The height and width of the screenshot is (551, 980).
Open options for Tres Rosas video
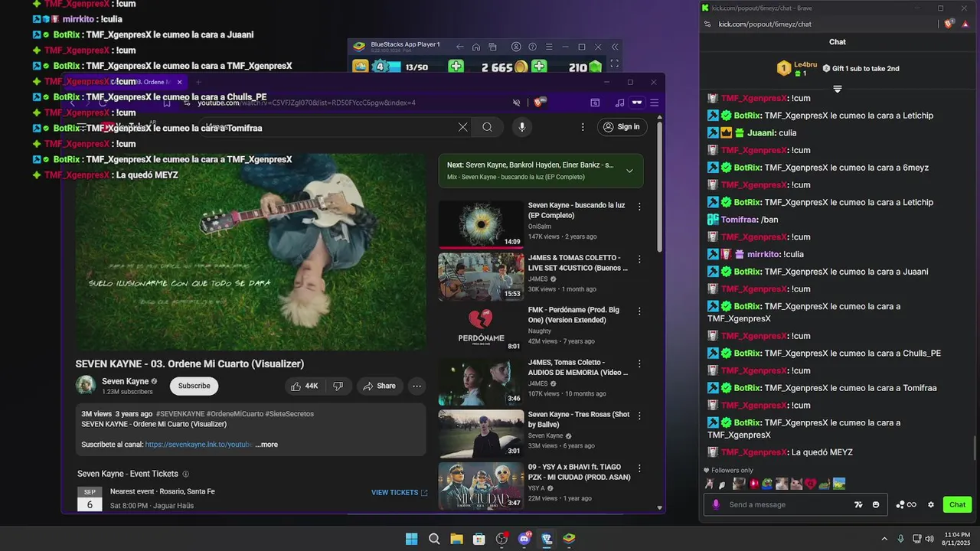[639, 416]
